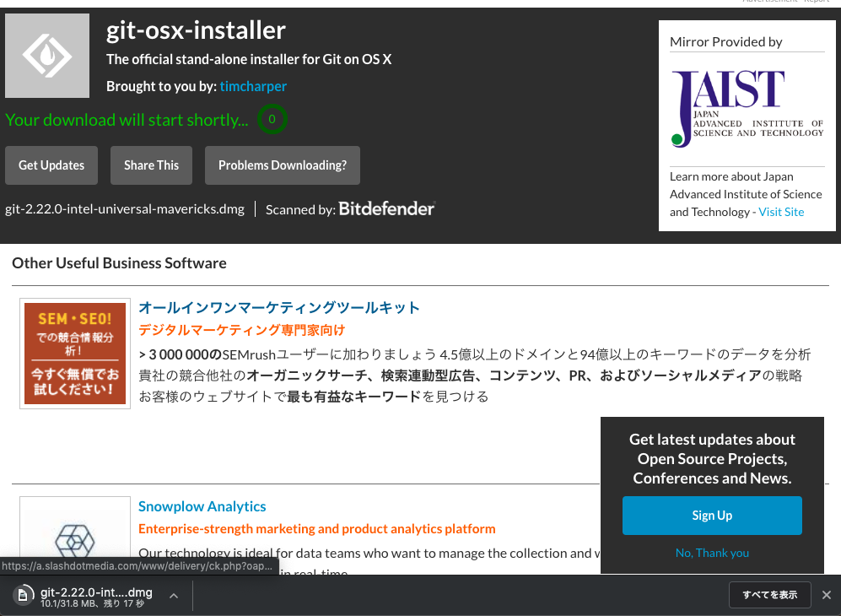Click the git-2.22.0 download progress item
841x616 pixels.
point(97,594)
